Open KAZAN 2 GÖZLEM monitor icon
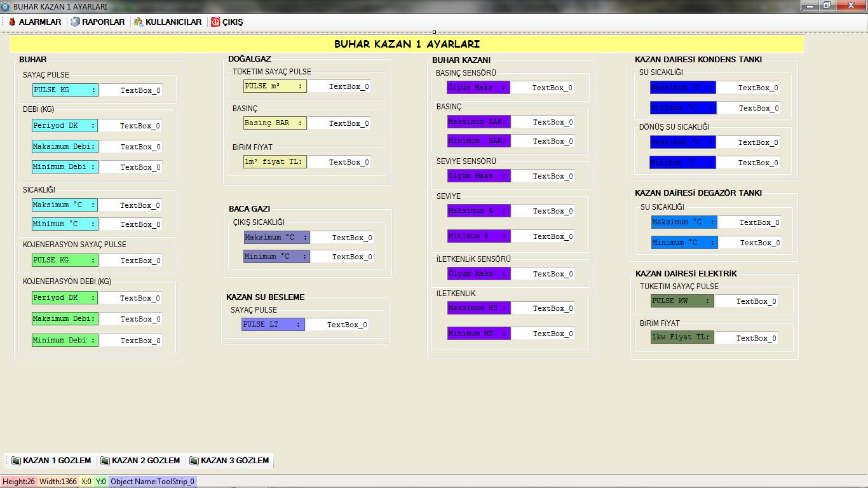 [x=105, y=461]
